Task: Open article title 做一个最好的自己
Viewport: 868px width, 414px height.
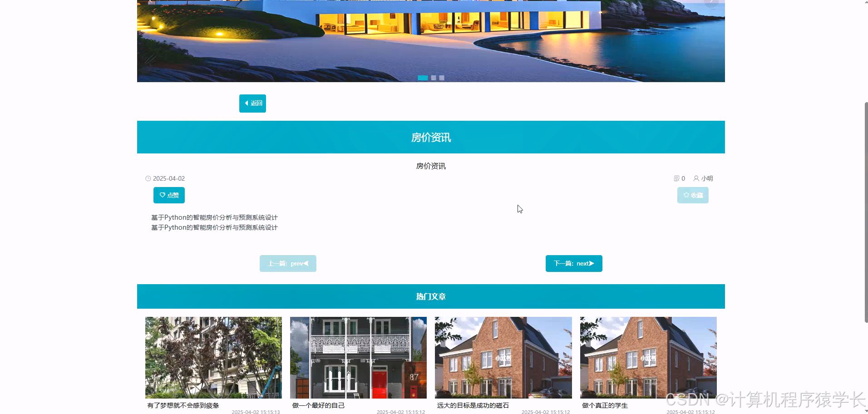Action: click(x=318, y=405)
